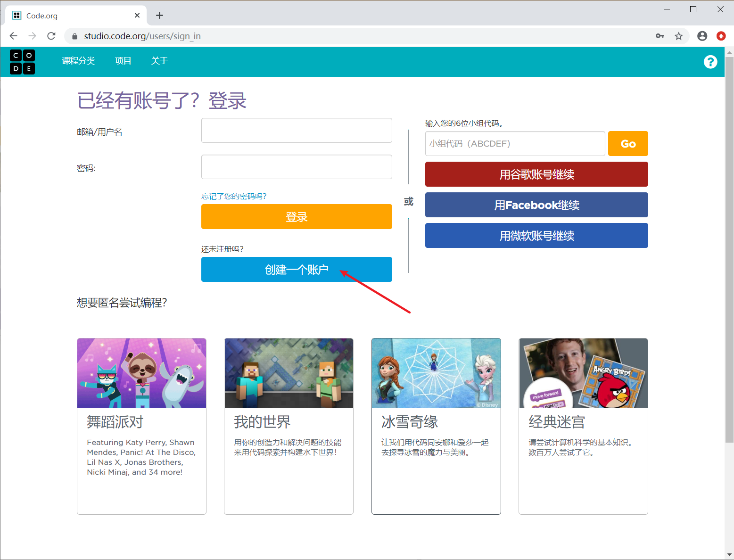Image resolution: width=734 pixels, height=560 pixels.
Task: Click the page vertical scrollbar thumb
Action: 729,250
